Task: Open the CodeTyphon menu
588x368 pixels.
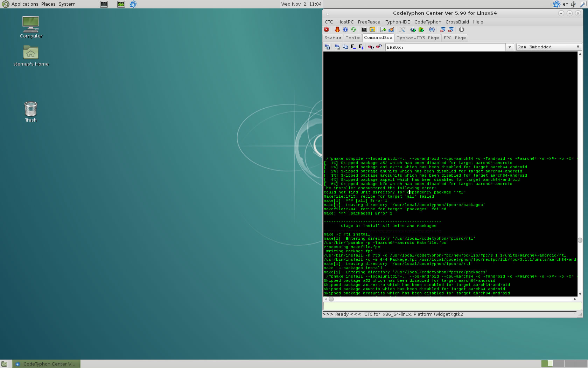Action: pyautogui.click(x=428, y=22)
